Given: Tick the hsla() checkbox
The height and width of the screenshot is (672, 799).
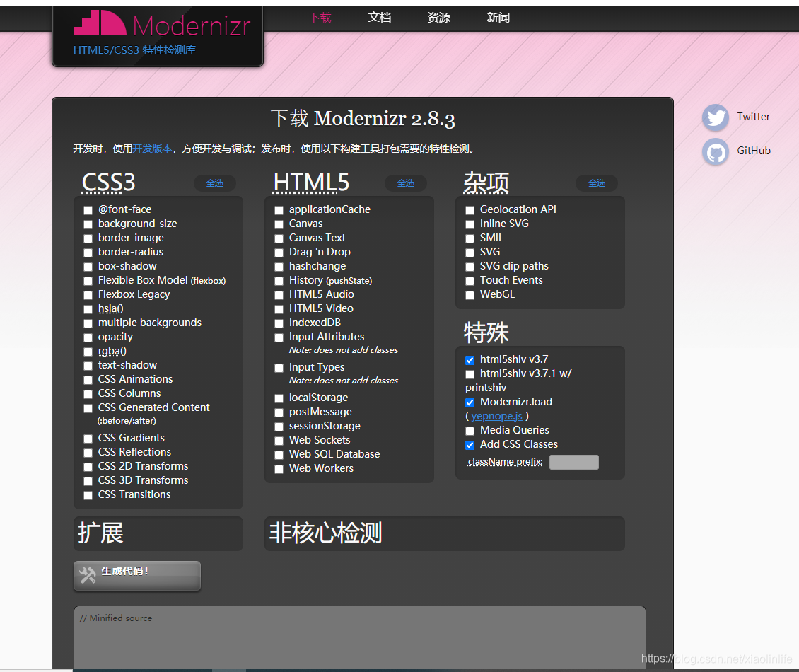Looking at the screenshot, I should [88, 309].
